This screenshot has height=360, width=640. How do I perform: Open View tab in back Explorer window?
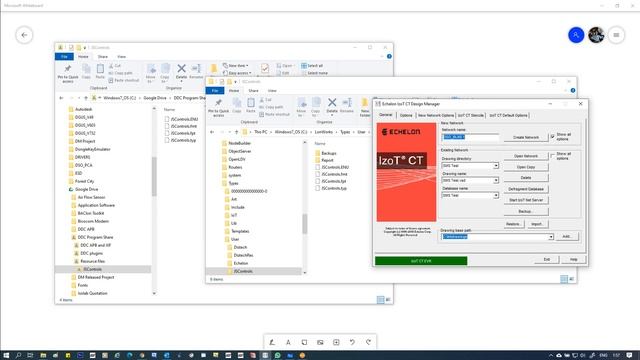click(x=121, y=57)
